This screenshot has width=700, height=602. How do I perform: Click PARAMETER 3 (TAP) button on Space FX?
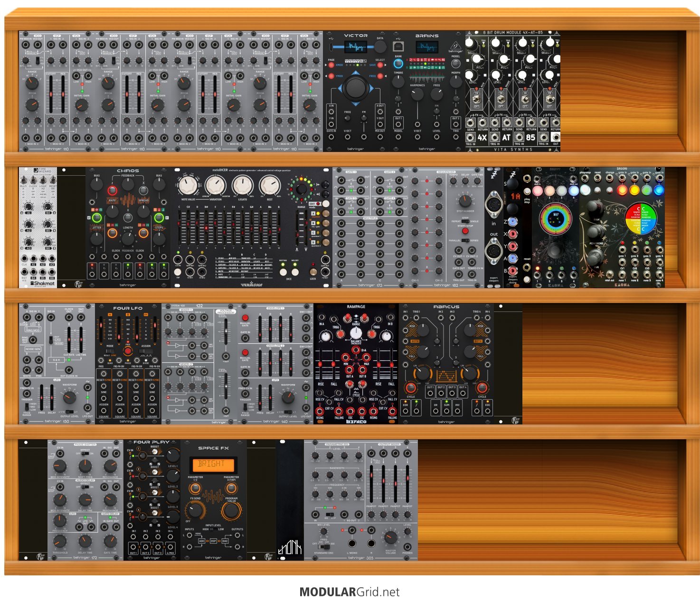click(x=231, y=489)
